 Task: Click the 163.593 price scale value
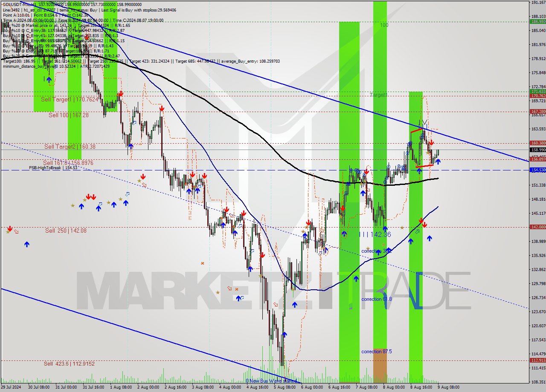[538, 129]
